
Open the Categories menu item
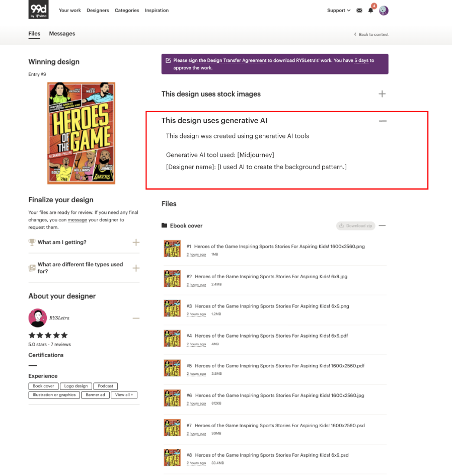coord(127,11)
